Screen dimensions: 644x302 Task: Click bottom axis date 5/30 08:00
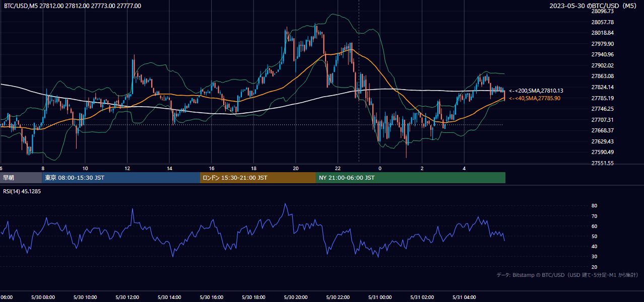(43, 297)
